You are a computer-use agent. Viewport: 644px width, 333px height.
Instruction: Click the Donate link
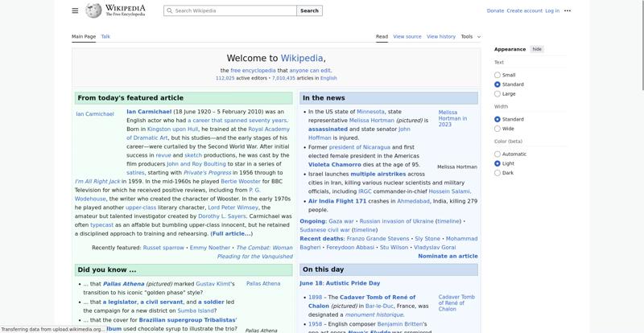coord(495,10)
